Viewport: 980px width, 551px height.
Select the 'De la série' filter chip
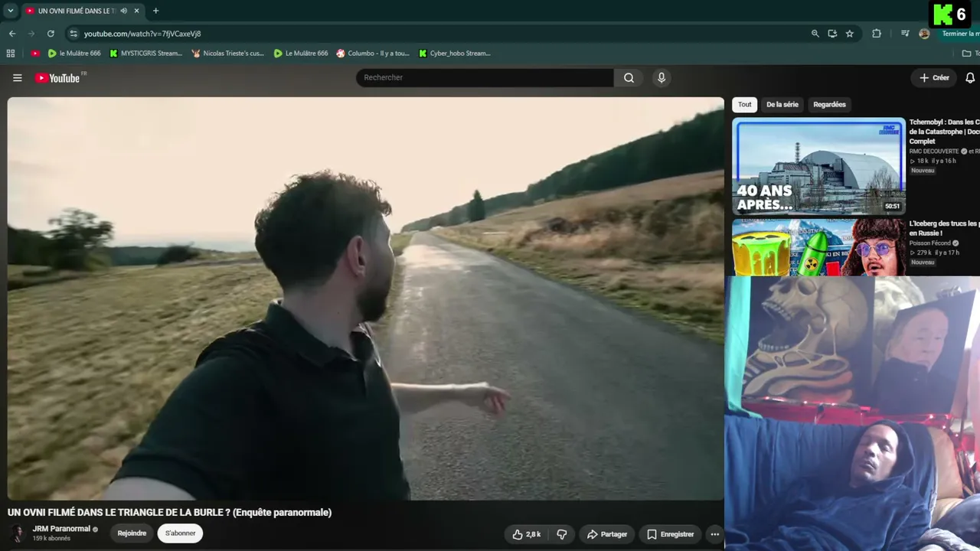pos(782,105)
